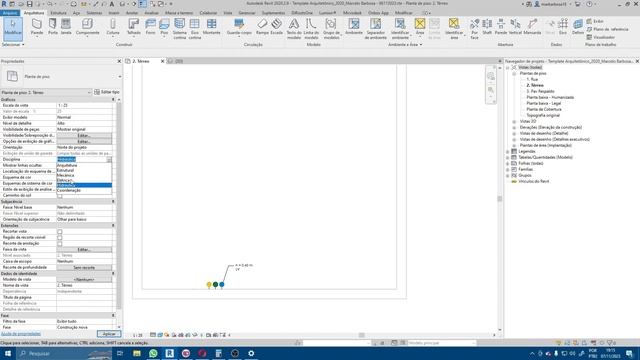Choose Arquitetura in Disciplina list
Viewport: 640px width, 360px height.
(x=84, y=165)
